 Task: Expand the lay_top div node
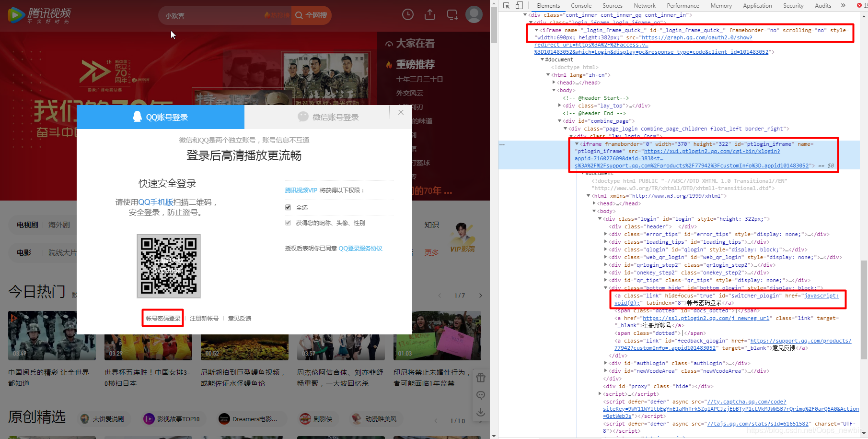click(x=559, y=106)
